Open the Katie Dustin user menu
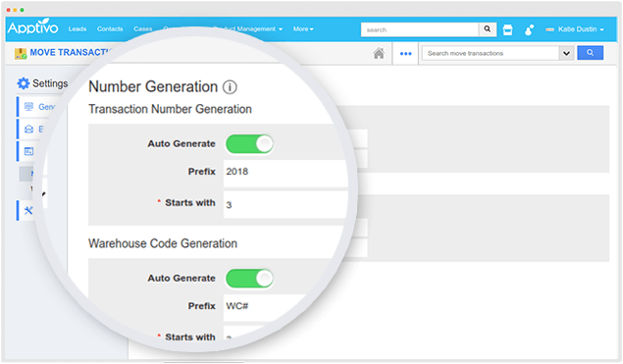Image resolution: width=623 pixels, height=364 pixels. [x=575, y=29]
